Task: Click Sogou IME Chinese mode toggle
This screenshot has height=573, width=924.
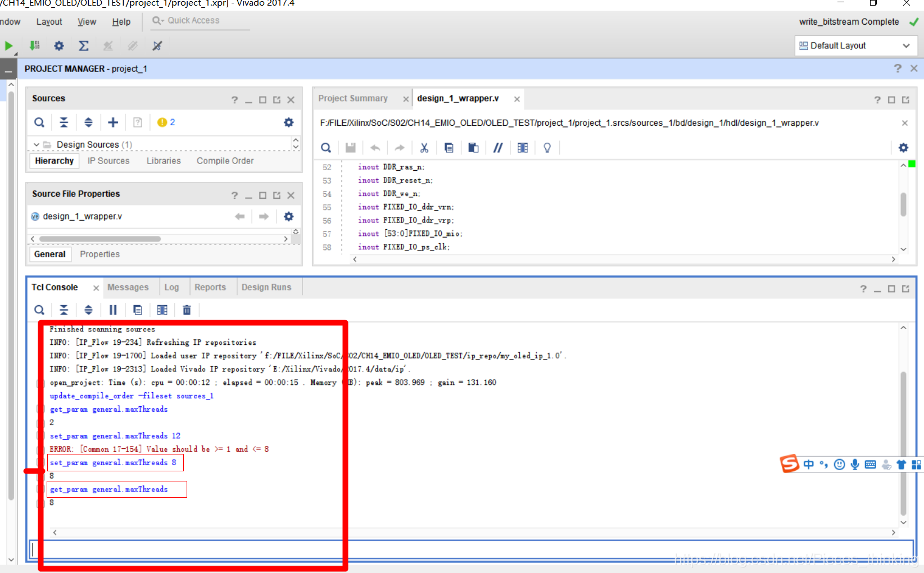Action: 808,464
